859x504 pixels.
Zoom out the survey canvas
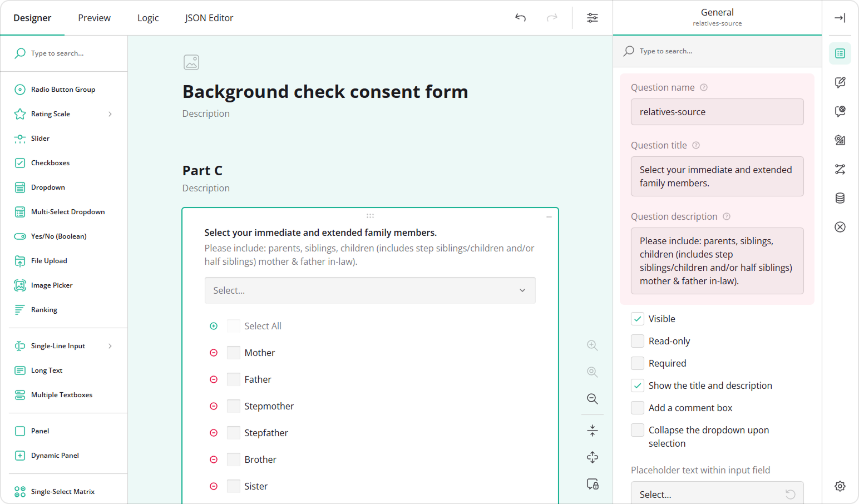[x=592, y=399]
